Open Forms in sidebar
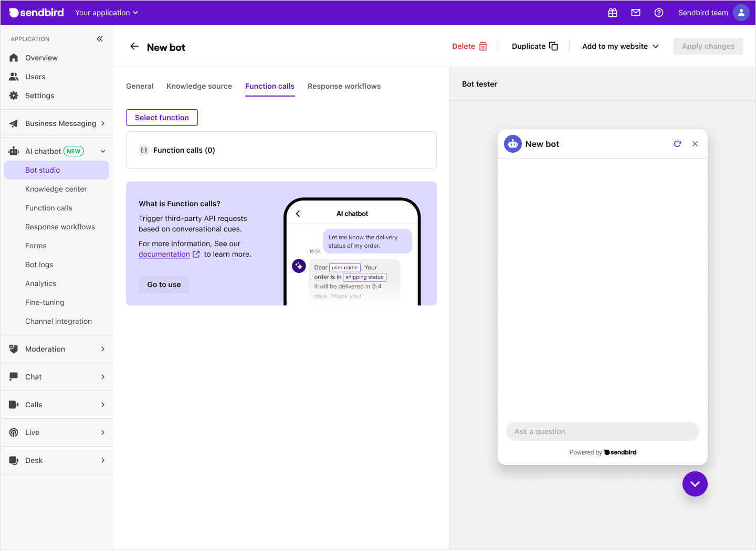Viewport: 756px width, 550px height. 57,246
